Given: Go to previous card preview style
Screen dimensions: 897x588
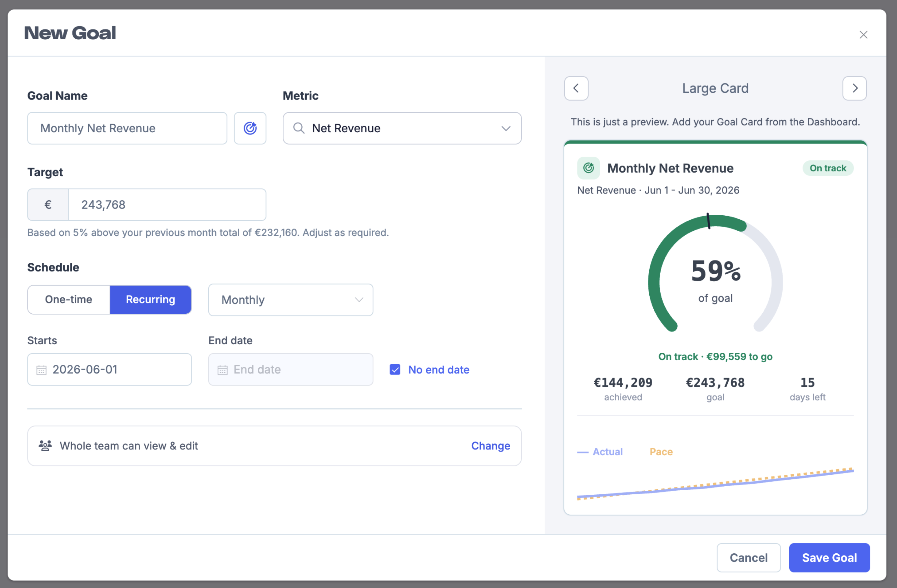Looking at the screenshot, I should 576,88.
